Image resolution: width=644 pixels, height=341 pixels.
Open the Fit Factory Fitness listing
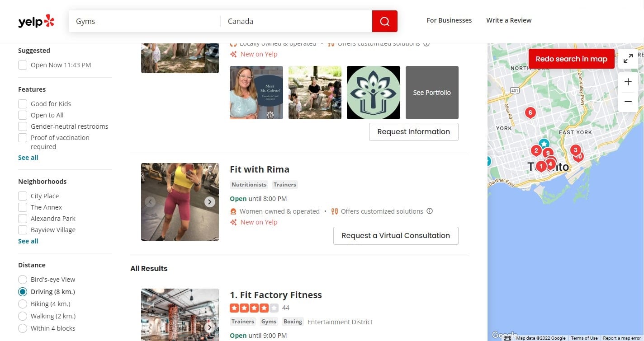tap(276, 294)
